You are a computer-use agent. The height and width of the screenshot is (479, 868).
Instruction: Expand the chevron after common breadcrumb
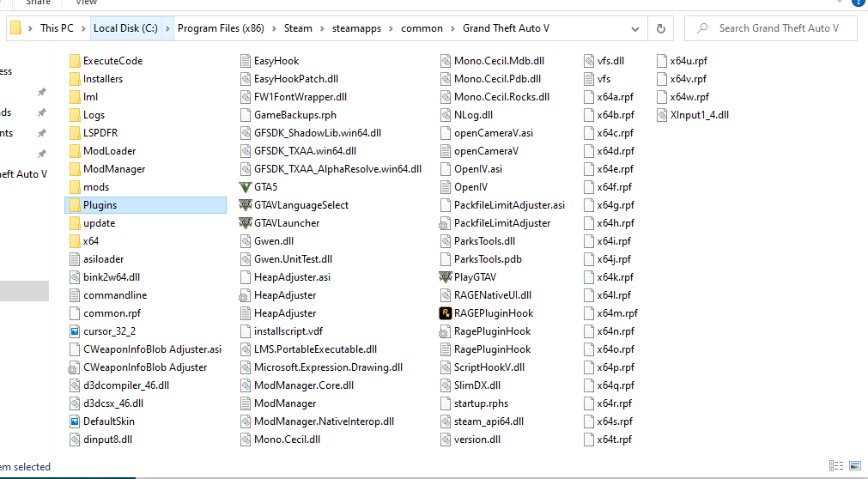point(452,28)
